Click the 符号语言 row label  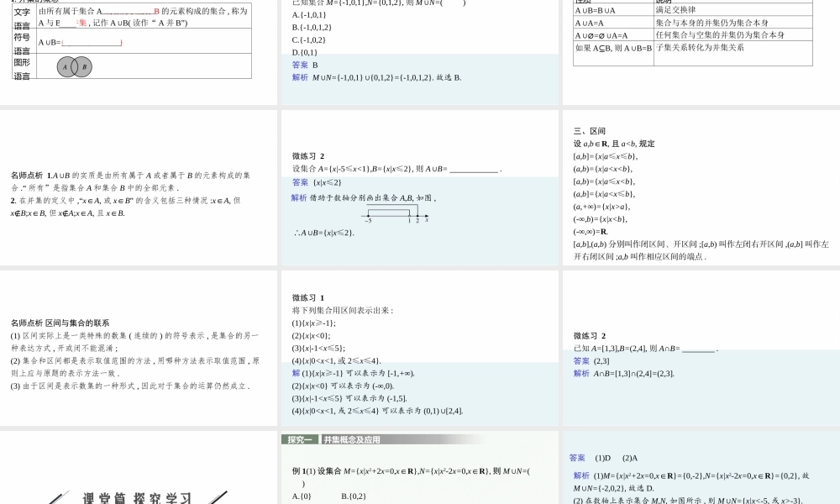pos(22,41)
